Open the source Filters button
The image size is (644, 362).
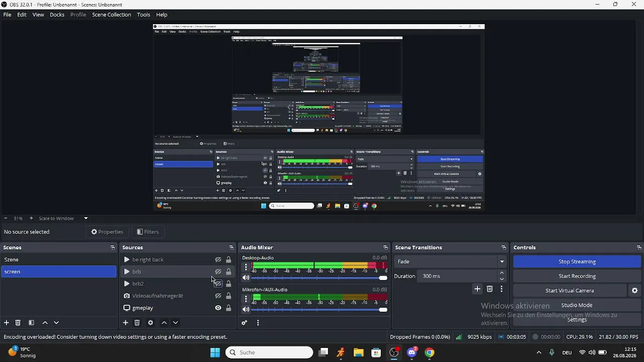point(148,232)
